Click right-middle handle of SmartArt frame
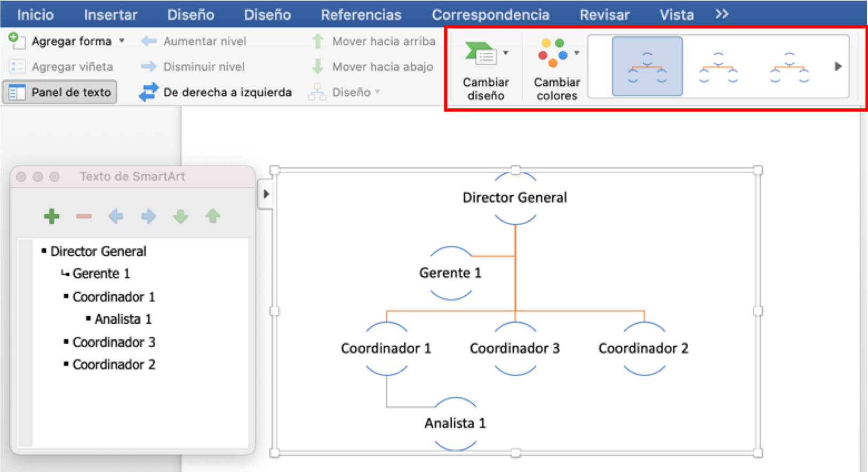 [758, 311]
